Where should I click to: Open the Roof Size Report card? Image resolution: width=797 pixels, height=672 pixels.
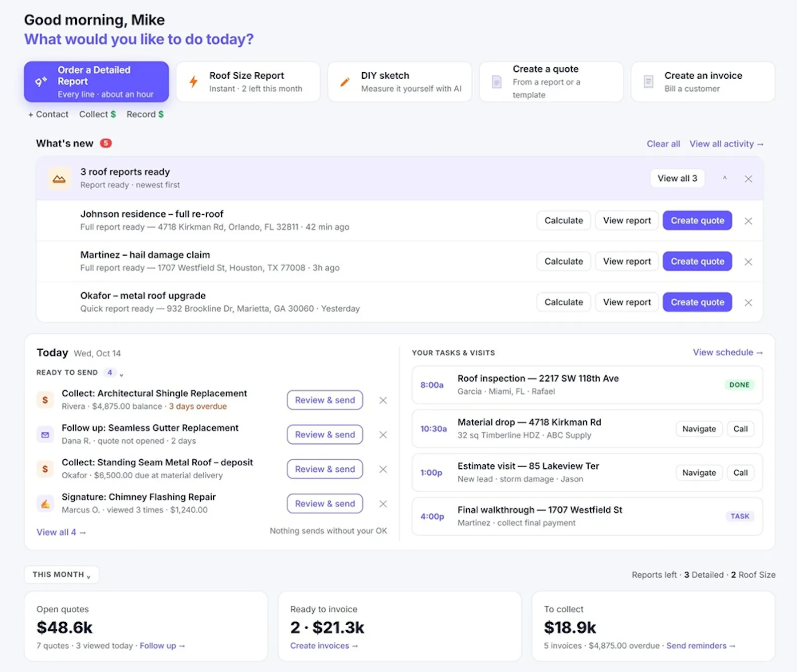(x=248, y=82)
